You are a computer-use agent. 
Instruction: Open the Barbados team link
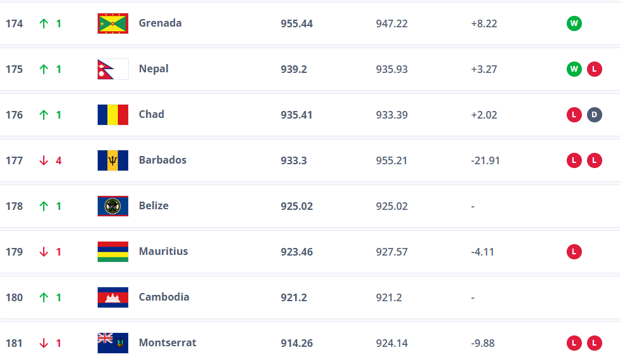pos(162,160)
